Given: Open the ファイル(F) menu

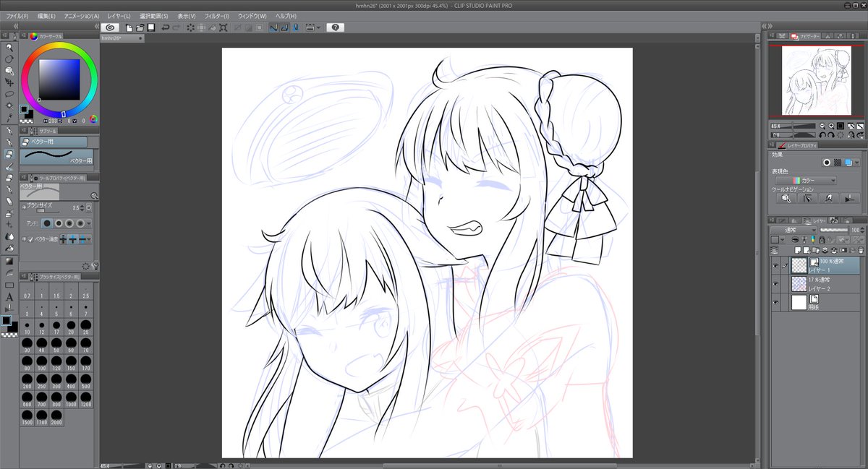Looking at the screenshot, I should (x=17, y=16).
